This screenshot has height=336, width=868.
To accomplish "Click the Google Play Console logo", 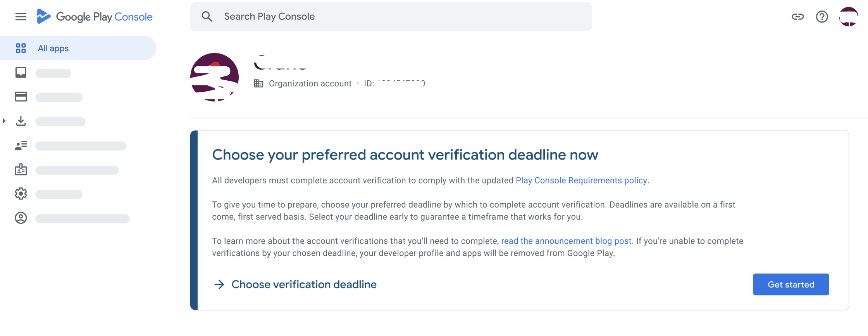I will (95, 17).
